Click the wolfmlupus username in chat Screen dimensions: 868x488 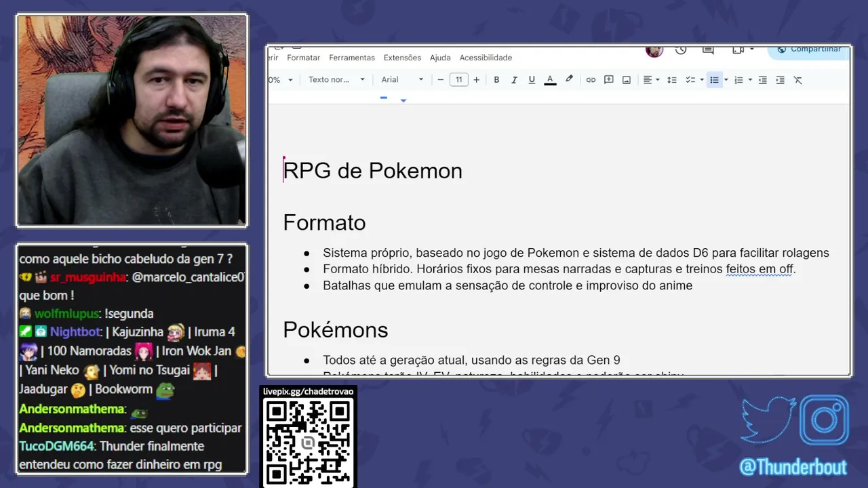point(66,314)
